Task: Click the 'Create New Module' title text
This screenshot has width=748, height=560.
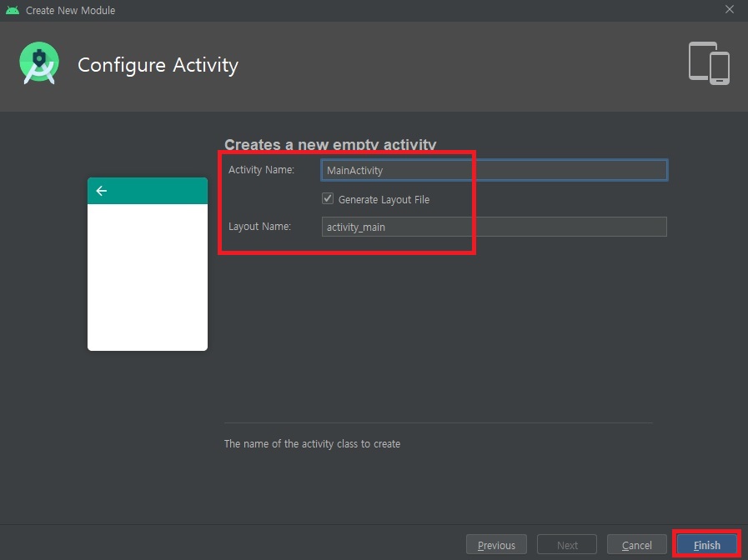Action: coord(70,11)
